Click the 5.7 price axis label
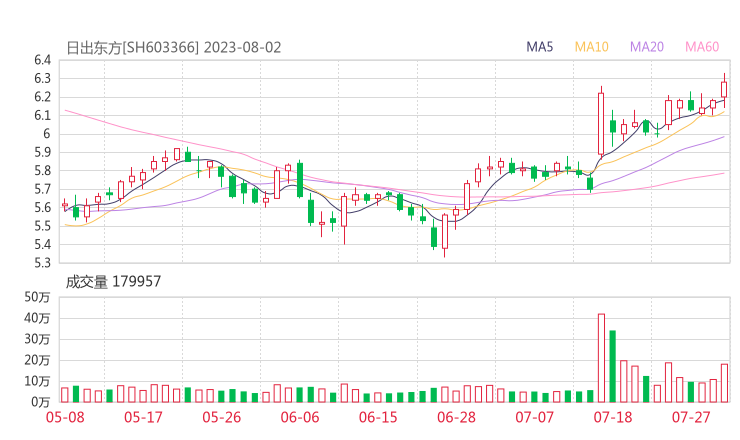The height and width of the screenshot is (440, 740). click(42, 189)
